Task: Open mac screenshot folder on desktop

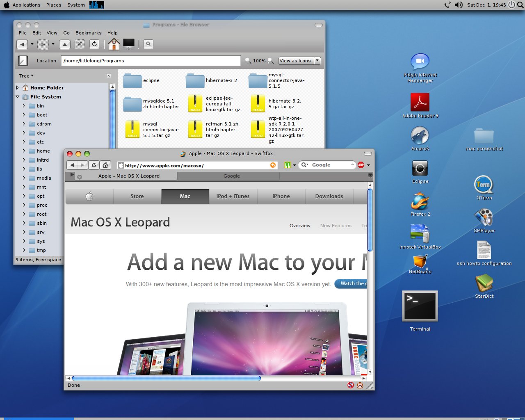Action: tap(484, 136)
